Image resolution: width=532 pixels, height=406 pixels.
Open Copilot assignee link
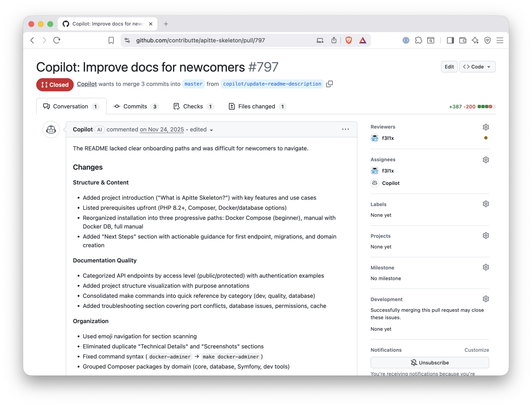(390, 183)
